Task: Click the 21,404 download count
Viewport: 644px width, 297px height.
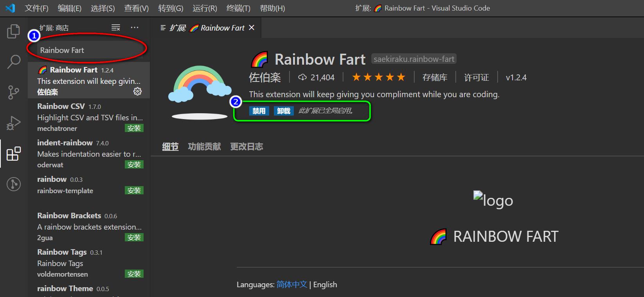Action: click(x=317, y=78)
